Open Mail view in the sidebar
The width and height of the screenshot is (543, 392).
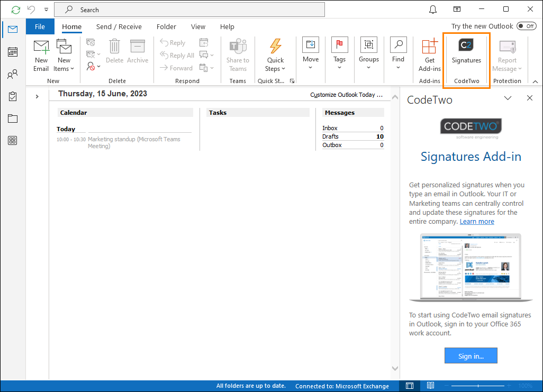coord(13,30)
